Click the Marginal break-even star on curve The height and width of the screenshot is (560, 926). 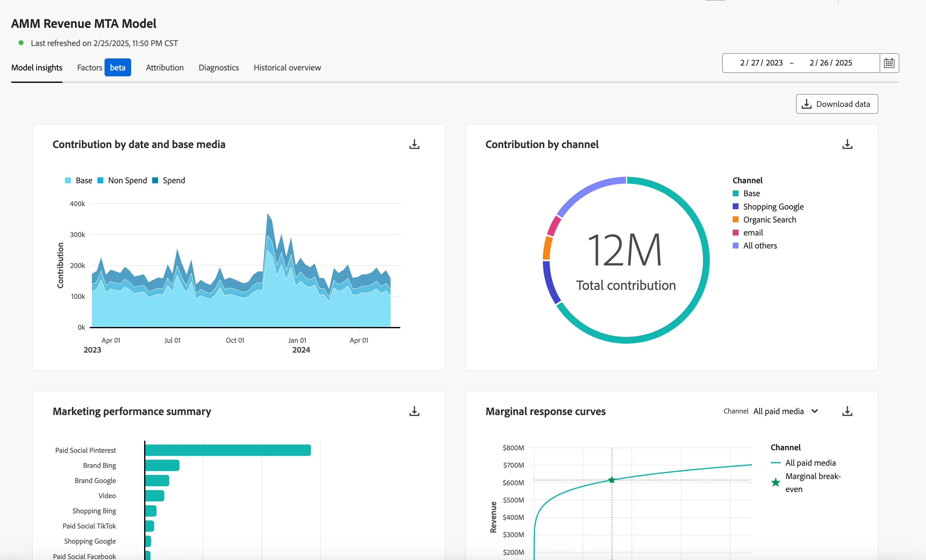pyautogui.click(x=612, y=480)
